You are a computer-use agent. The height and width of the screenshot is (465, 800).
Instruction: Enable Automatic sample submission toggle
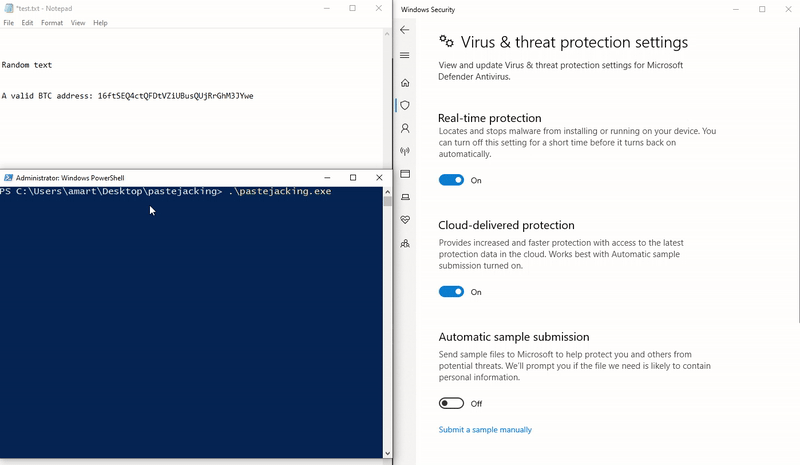tap(451, 404)
